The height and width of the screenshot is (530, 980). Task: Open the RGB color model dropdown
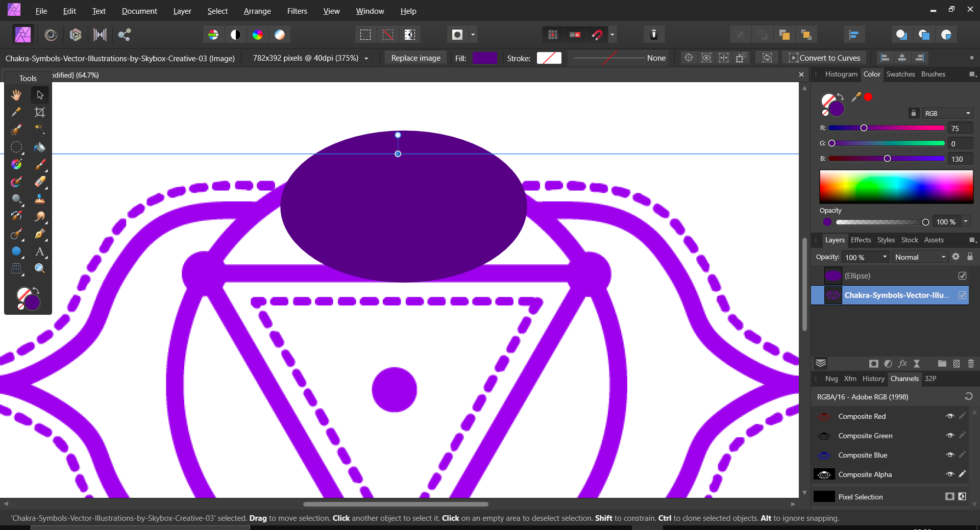(x=947, y=113)
